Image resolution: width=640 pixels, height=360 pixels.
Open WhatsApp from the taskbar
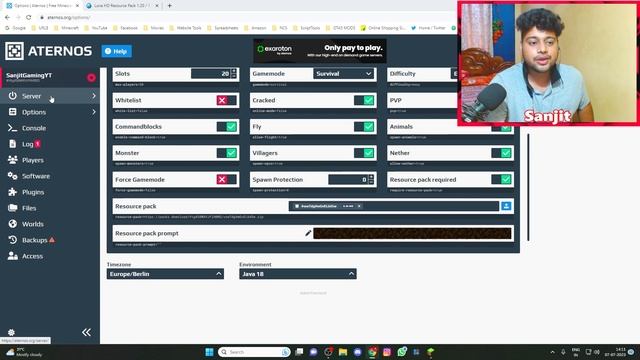click(402, 352)
